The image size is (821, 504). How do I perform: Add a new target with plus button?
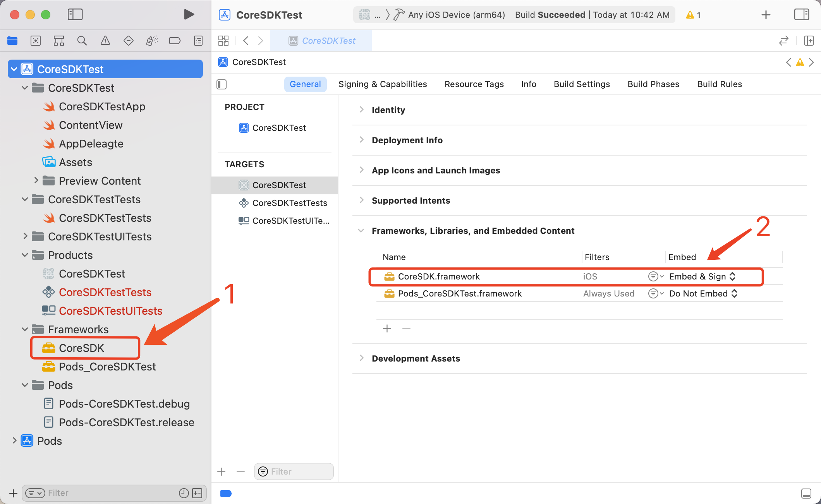coord(222,471)
